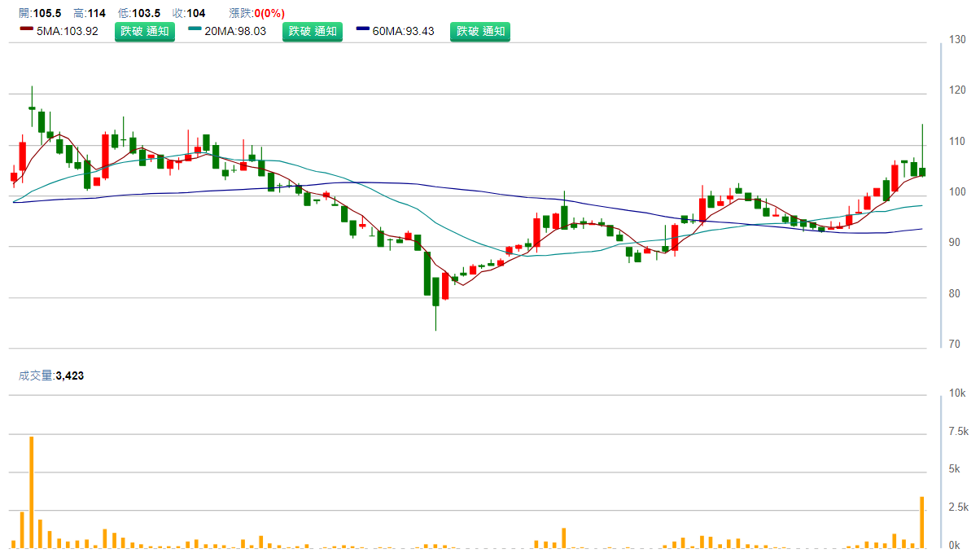Click the 跌破 通知 button next to 20MA
The image size is (980, 558).
click(313, 32)
